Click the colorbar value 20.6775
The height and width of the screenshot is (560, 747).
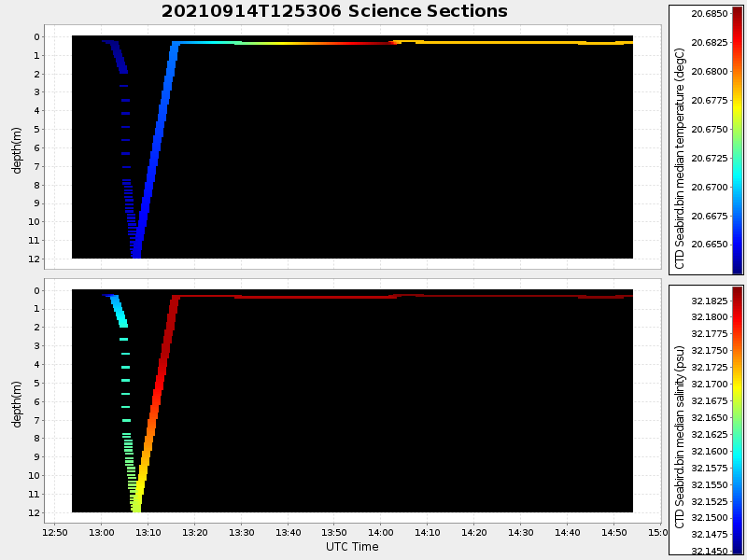tap(710, 101)
